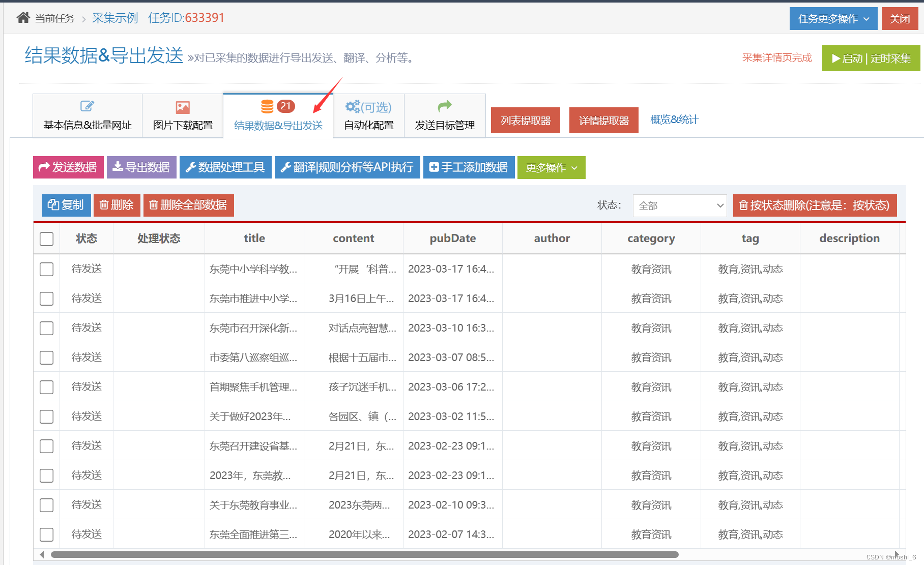Click the red 关闭 button
The image size is (924, 565).
tap(900, 19)
